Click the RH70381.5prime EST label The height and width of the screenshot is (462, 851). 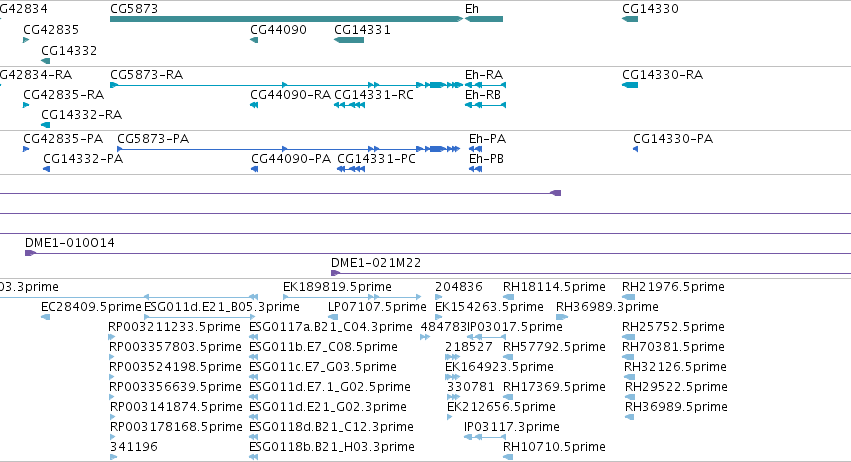pos(674,347)
